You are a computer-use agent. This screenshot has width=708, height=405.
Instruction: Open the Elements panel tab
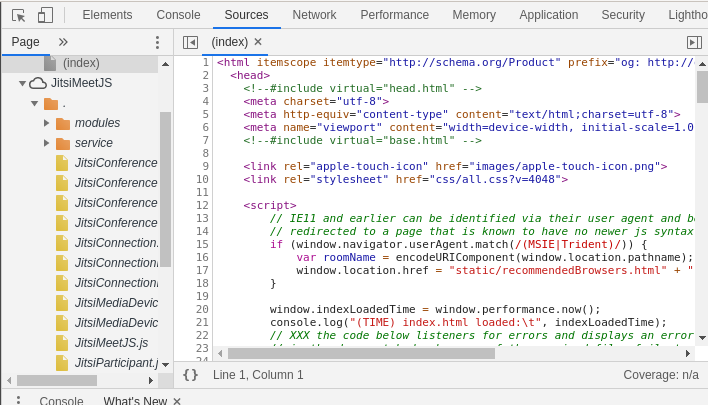point(107,15)
